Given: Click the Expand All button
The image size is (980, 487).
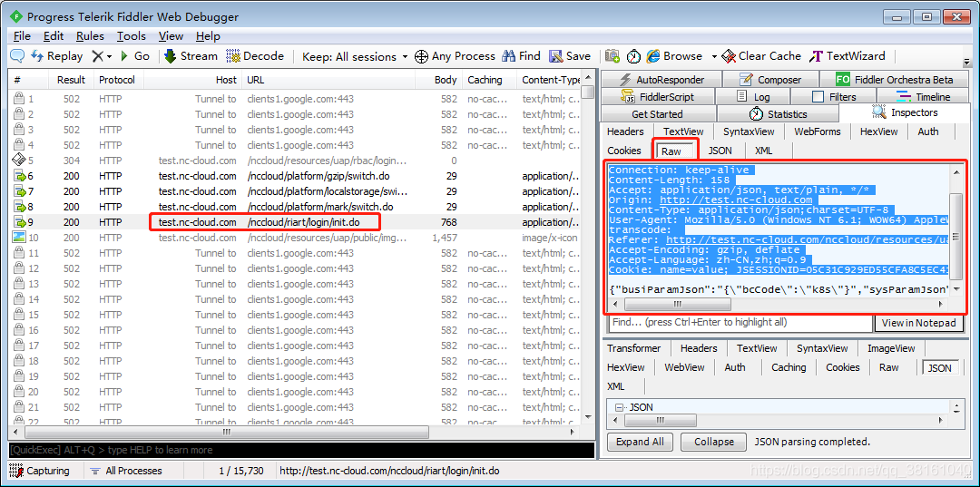Looking at the screenshot, I should (640, 442).
